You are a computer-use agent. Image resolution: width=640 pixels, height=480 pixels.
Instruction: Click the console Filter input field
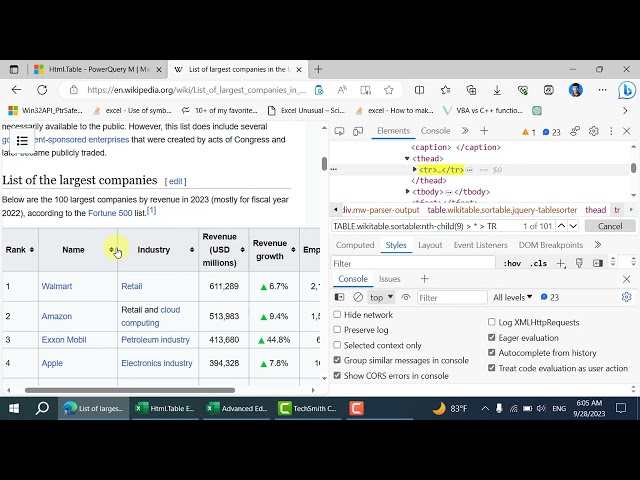tap(452, 298)
